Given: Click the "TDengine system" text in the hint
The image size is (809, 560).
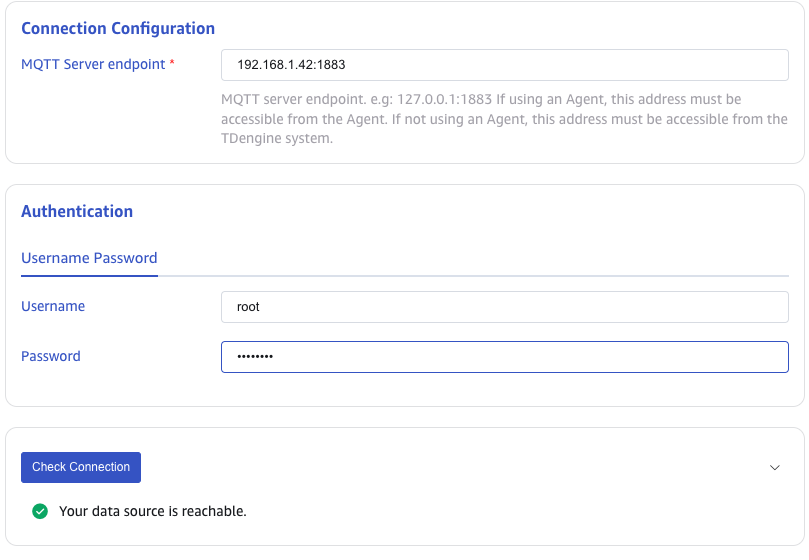Looking at the screenshot, I should click(x=276, y=139).
